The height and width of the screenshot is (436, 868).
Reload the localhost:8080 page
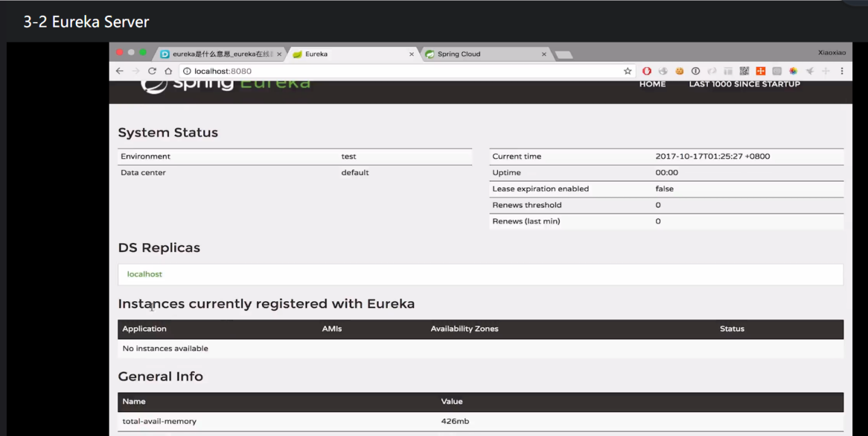[x=152, y=71]
